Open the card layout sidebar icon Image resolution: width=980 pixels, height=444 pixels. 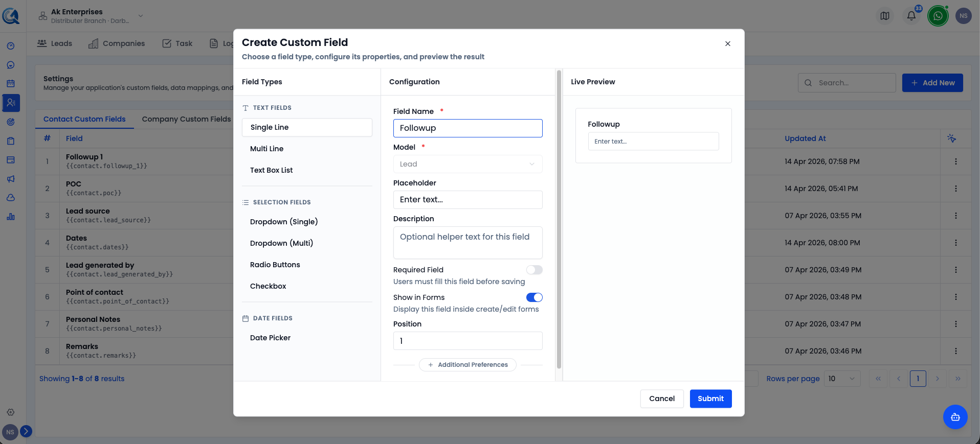click(x=11, y=160)
